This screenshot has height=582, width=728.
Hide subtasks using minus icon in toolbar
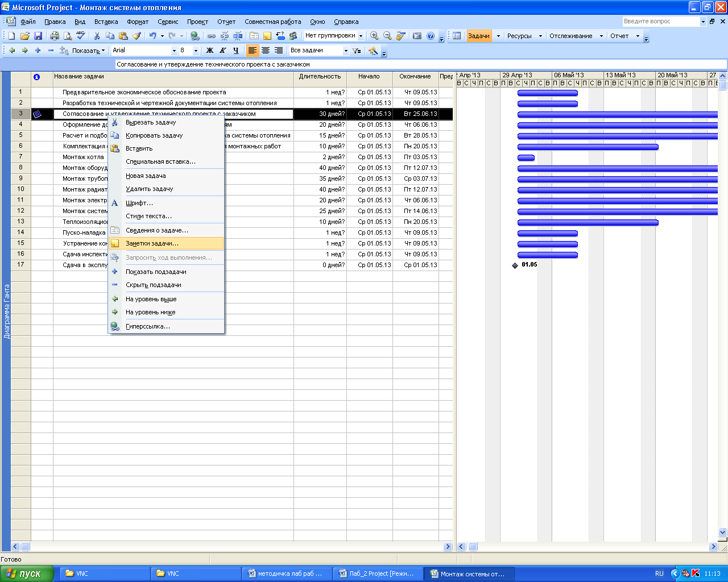51,51
